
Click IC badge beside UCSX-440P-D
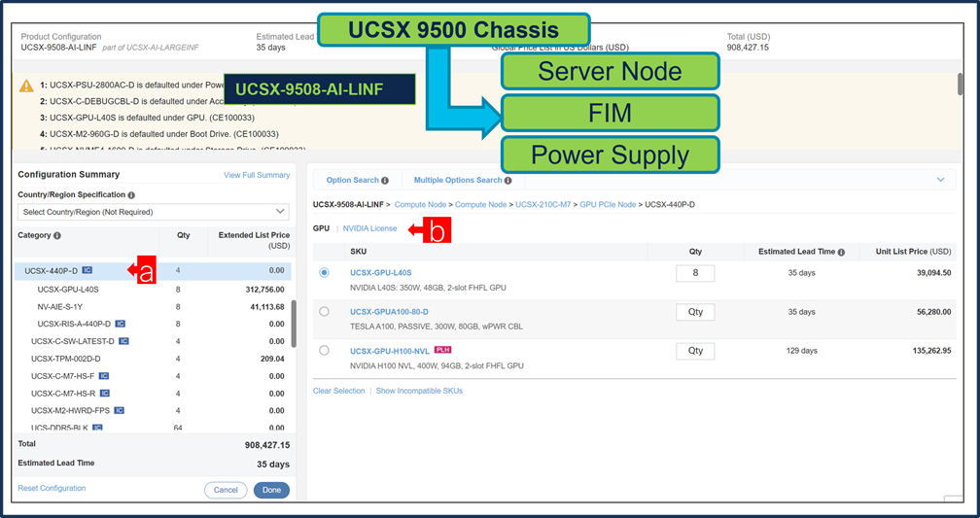[x=87, y=270]
